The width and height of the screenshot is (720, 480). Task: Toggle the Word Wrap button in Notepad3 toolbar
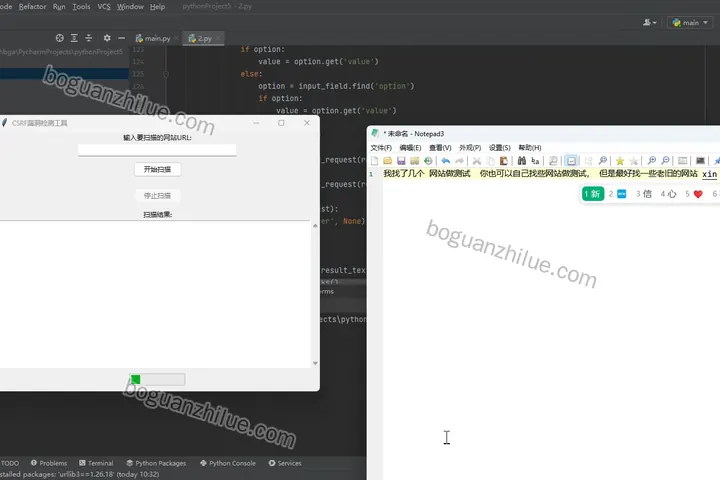pos(571,161)
